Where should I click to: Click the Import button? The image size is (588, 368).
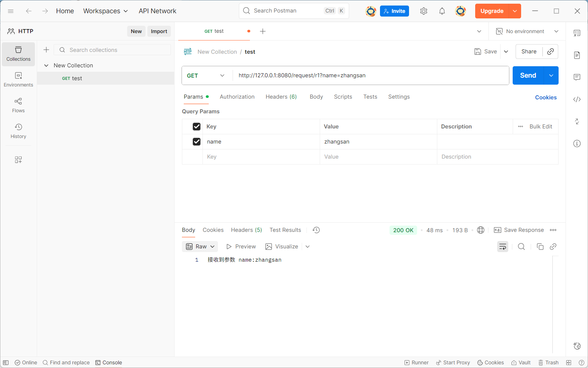coord(159,31)
